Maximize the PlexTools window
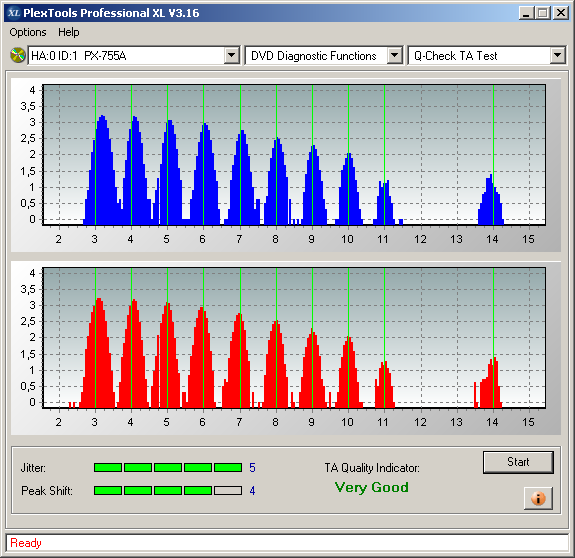 coord(542,13)
